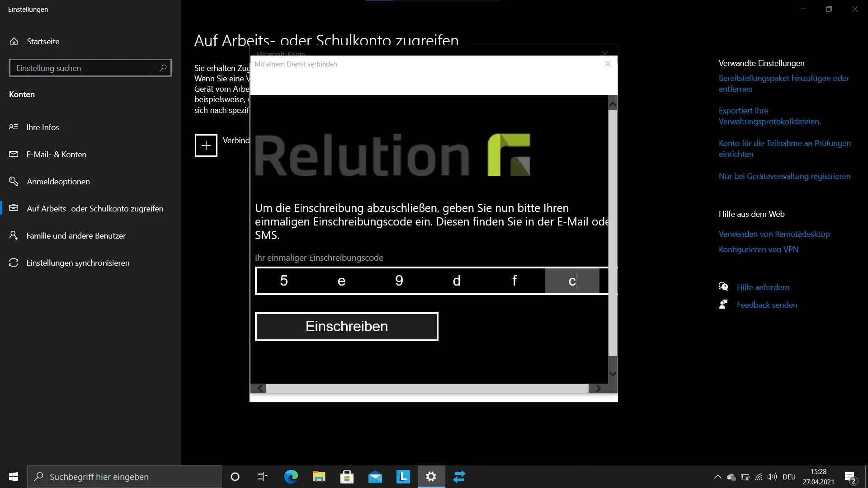
Task: Click the Anmeldeoptionen key icon
Action: [x=14, y=181]
